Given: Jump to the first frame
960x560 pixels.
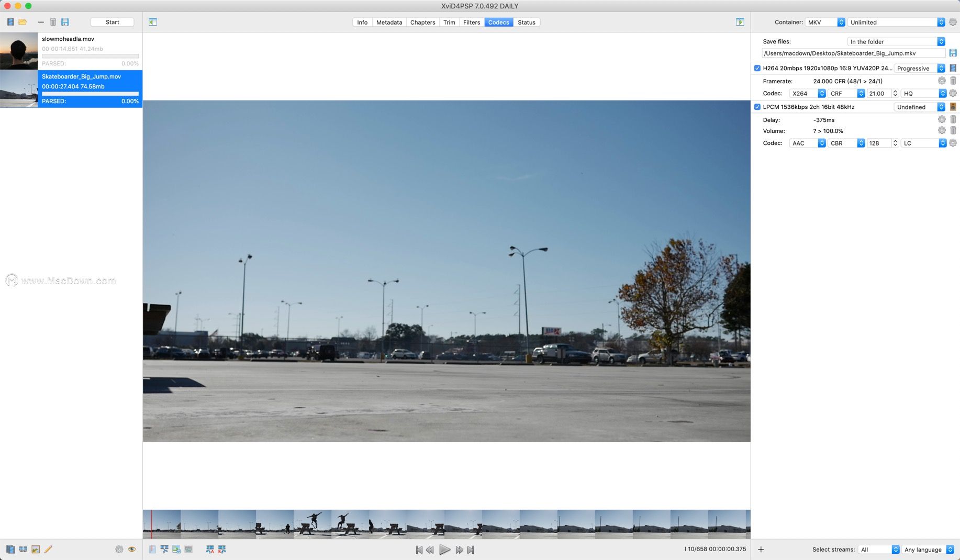Looking at the screenshot, I should pos(419,550).
